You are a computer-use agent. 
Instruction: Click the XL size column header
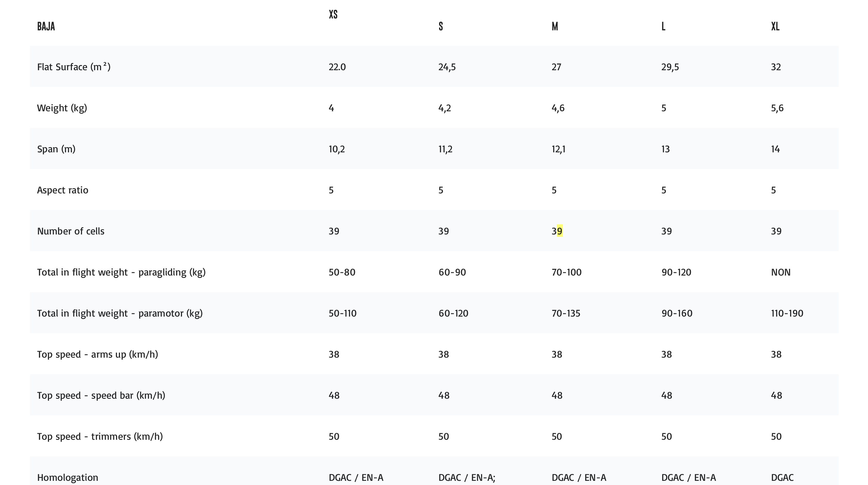point(775,26)
